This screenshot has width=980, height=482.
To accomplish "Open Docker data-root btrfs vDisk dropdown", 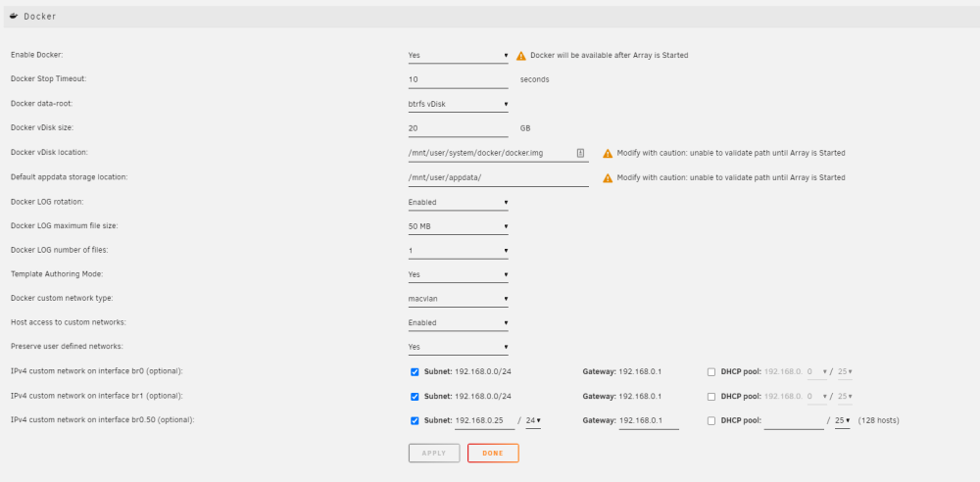I will 458,104.
